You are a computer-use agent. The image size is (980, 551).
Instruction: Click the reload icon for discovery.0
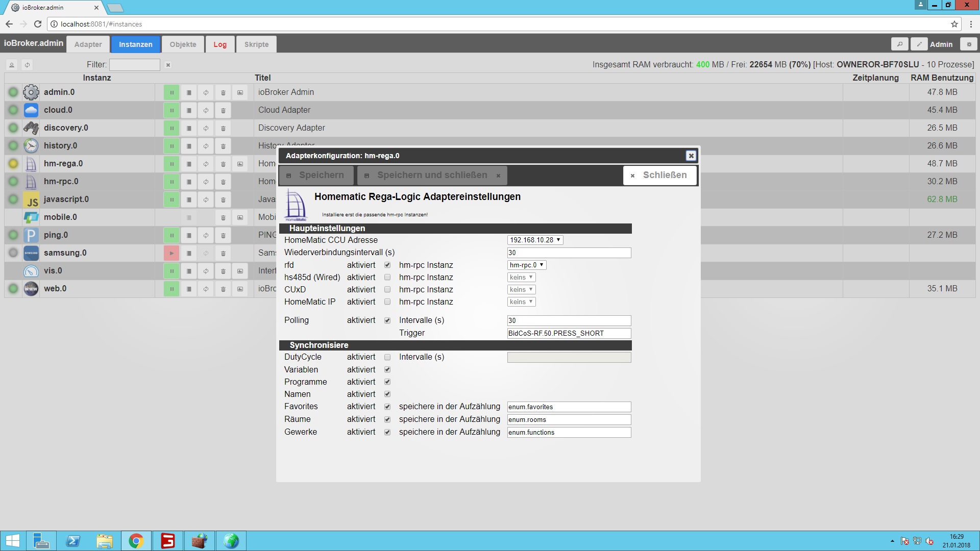[x=206, y=128]
